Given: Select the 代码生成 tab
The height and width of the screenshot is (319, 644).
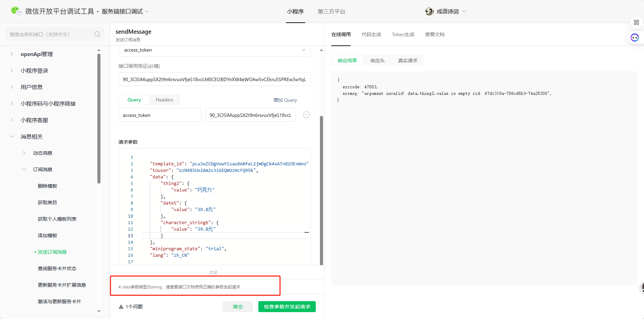Looking at the screenshot, I should click(x=371, y=34).
